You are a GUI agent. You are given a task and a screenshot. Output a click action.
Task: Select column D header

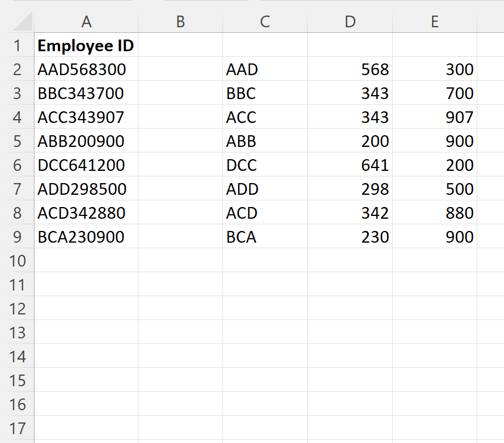pos(350,22)
